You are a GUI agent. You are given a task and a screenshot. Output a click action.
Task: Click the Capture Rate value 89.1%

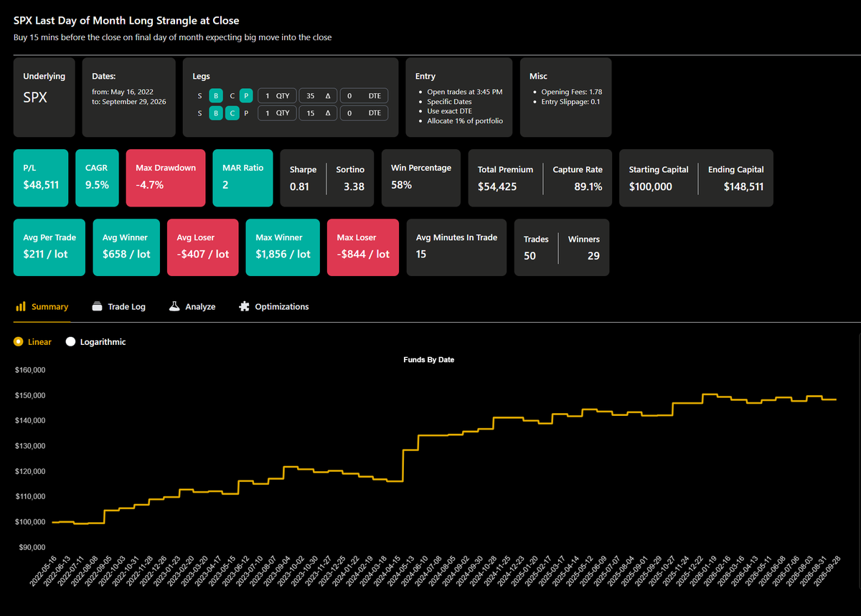pos(588,186)
